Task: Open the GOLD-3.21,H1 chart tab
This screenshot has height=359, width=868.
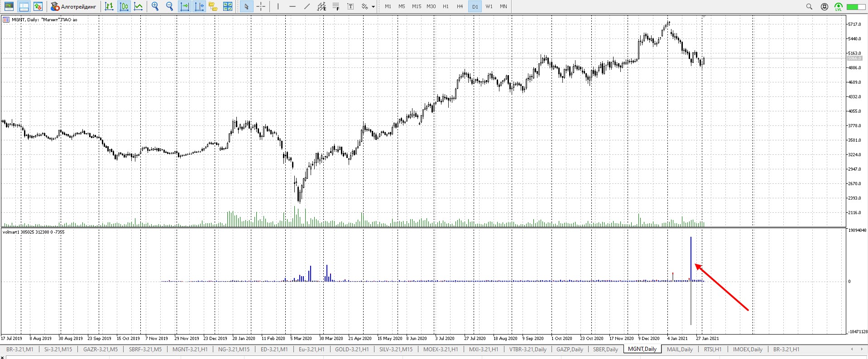Action: pyautogui.click(x=351, y=349)
